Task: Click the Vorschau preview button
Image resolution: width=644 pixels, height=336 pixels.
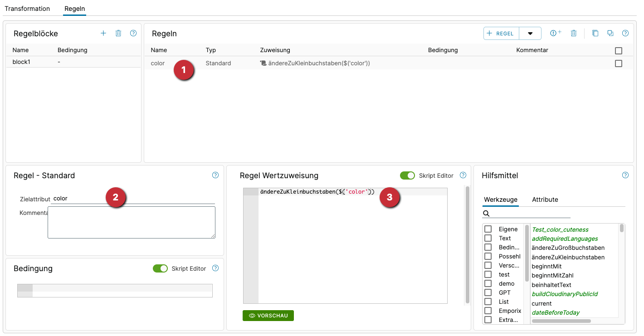Action: [268, 316]
